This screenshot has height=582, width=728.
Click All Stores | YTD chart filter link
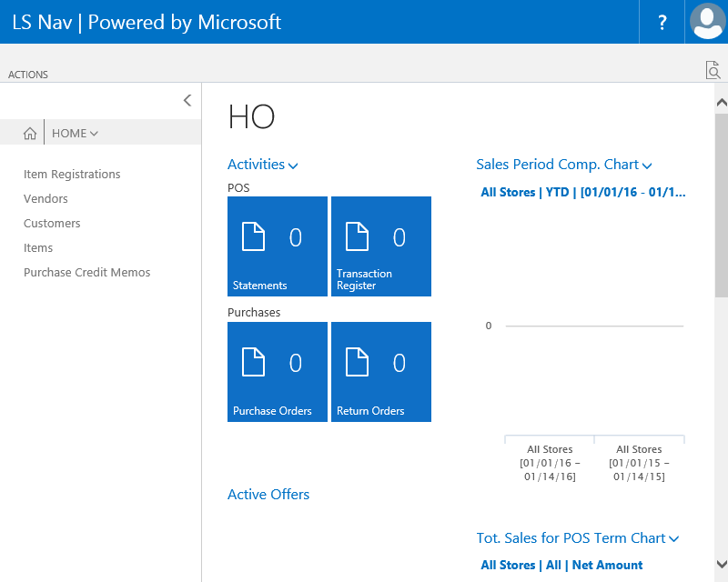582,193
